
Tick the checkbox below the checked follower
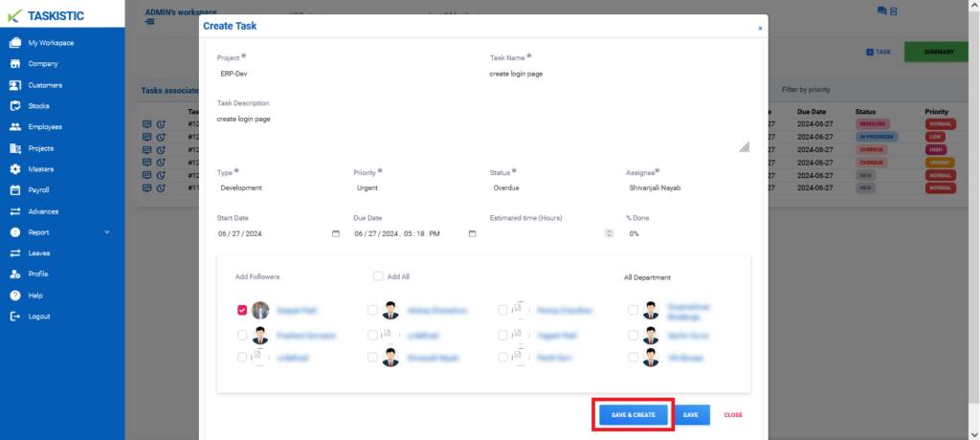[242, 336]
